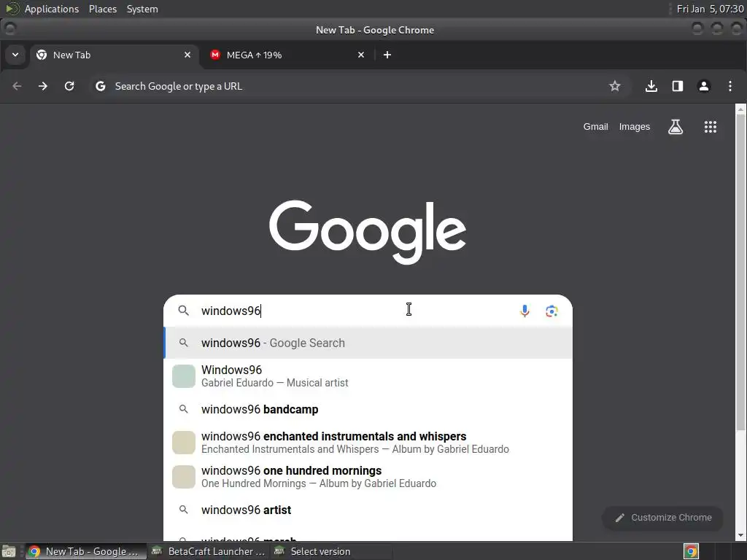This screenshot has height=560, width=747.
Task: Click the Customize Chrome button
Action: coord(662,518)
